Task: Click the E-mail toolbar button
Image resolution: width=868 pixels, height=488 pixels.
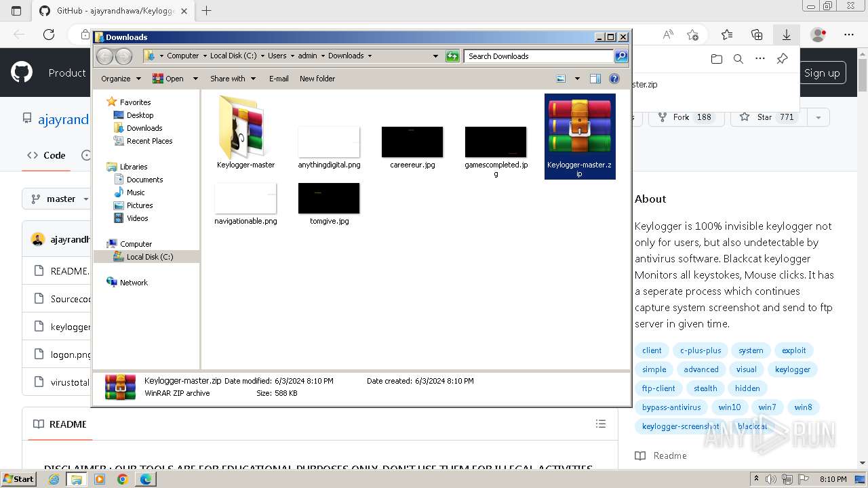Action: (x=279, y=79)
